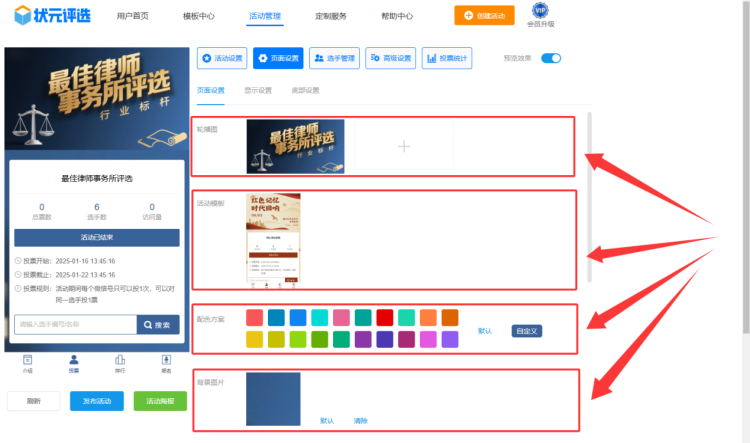Switch to the 底部设置 tab

[x=306, y=90]
